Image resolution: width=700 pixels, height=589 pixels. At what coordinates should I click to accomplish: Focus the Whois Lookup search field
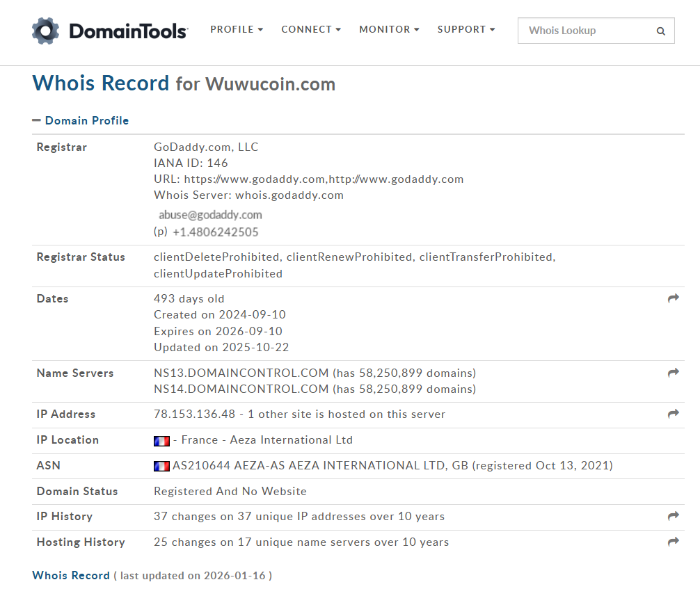point(588,31)
